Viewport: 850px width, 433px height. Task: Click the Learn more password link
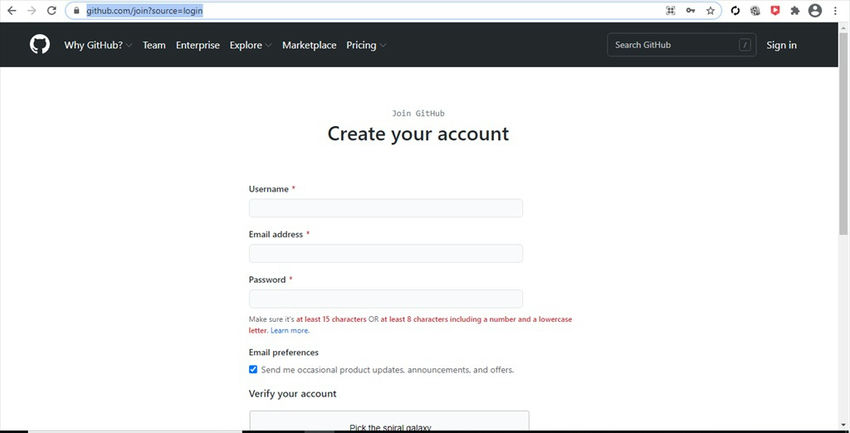[289, 330]
